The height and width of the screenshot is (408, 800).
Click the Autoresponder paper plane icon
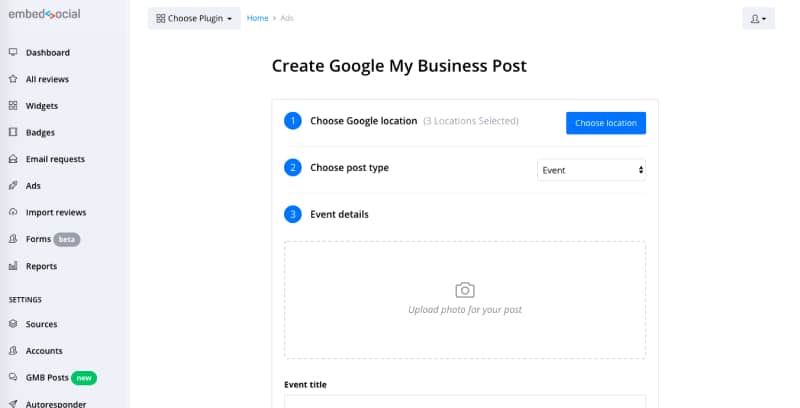(13, 403)
